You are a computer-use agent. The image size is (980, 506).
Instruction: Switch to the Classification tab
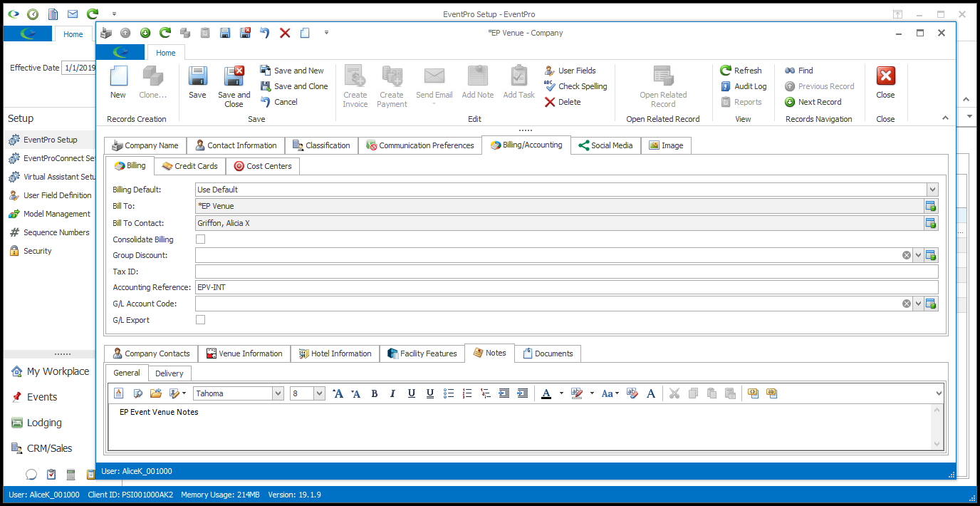(x=321, y=145)
